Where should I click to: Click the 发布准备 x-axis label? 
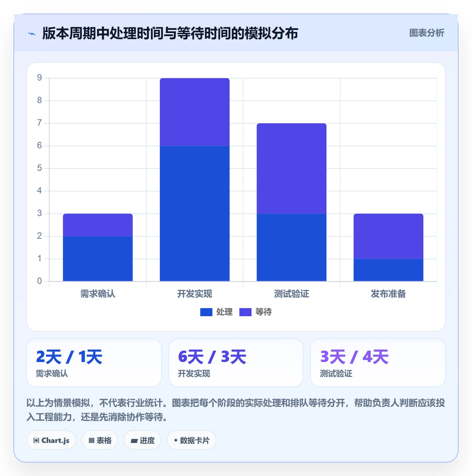(x=388, y=294)
